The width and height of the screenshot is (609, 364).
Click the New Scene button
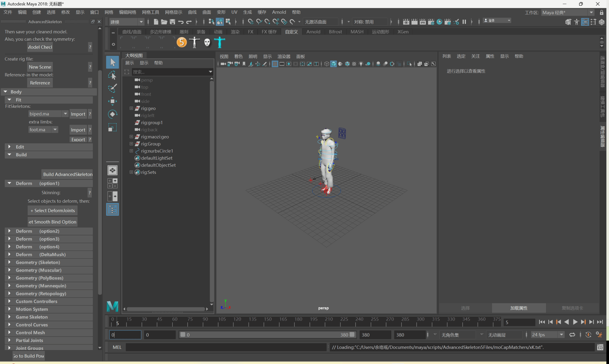[x=40, y=67]
